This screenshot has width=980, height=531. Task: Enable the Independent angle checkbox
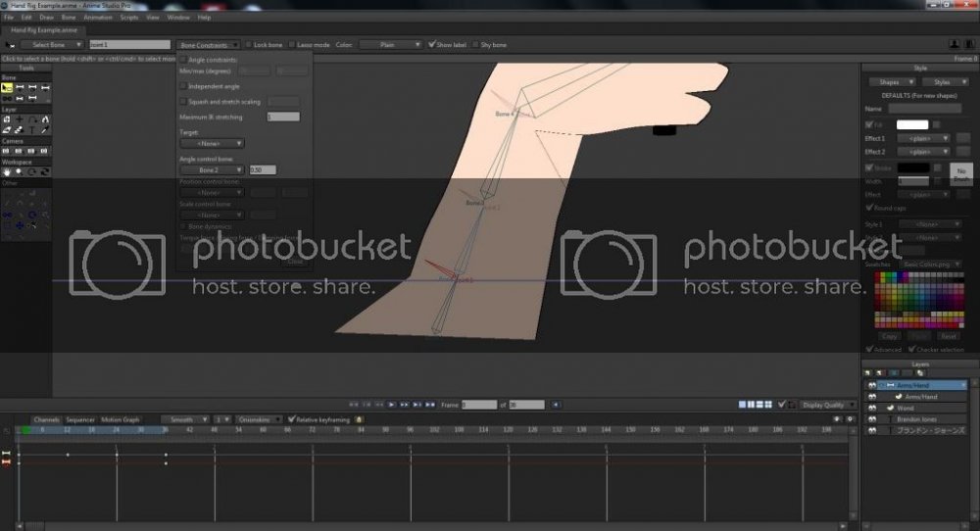183,86
